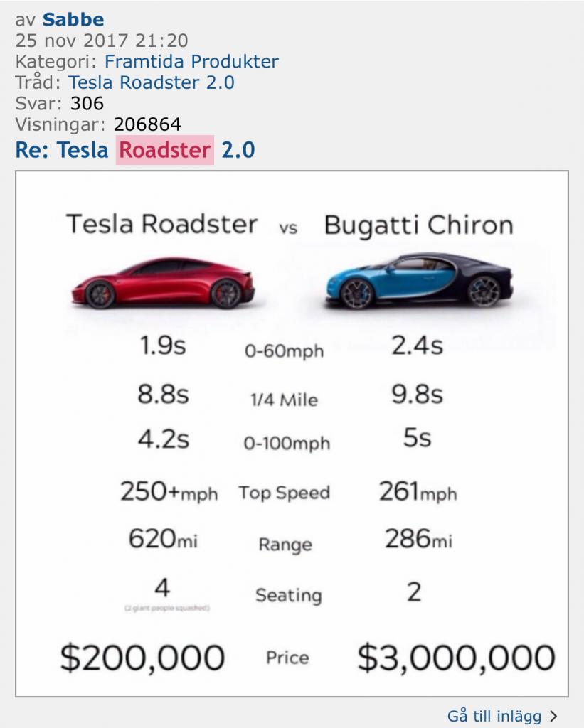Click the Tesla Roadster heading in the image

(161, 224)
